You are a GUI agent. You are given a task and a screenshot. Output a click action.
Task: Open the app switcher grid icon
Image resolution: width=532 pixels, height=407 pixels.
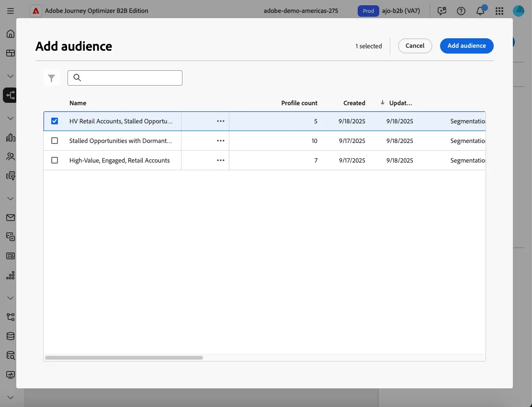499,11
